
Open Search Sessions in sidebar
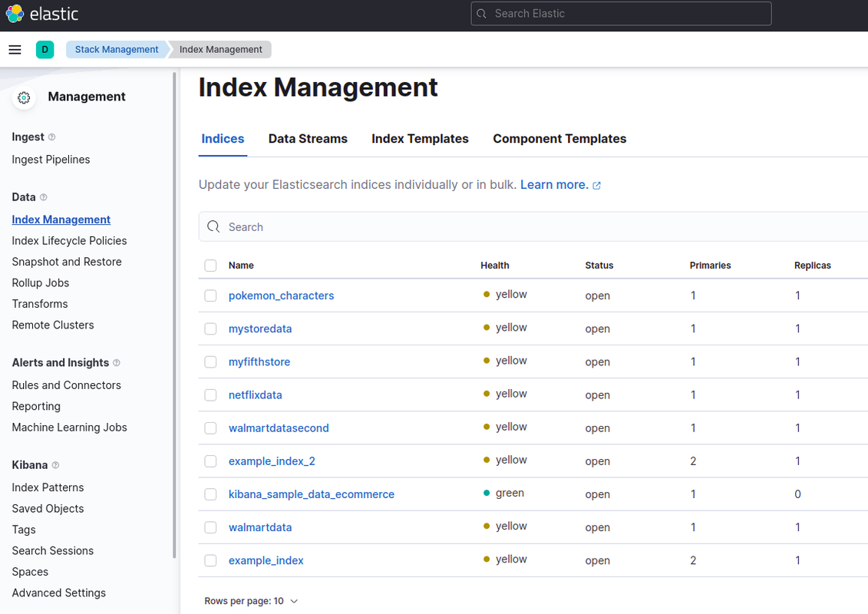coord(53,551)
